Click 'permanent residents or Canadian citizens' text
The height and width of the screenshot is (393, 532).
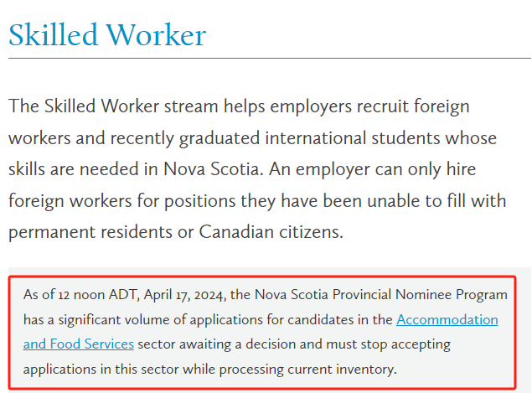(176, 232)
